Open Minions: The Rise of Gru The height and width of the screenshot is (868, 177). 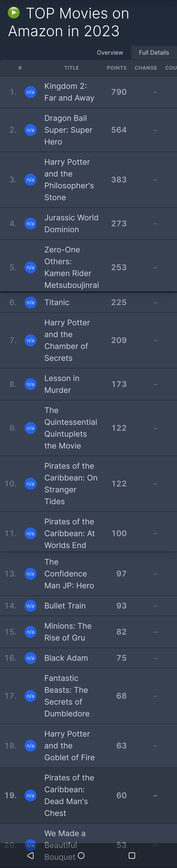pos(68,632)
